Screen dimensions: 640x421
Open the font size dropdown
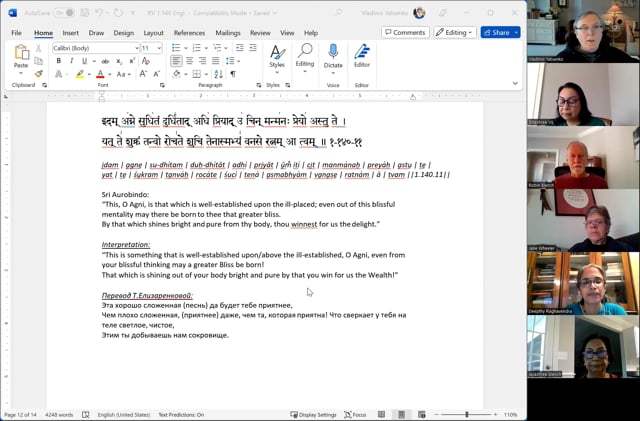159,47
